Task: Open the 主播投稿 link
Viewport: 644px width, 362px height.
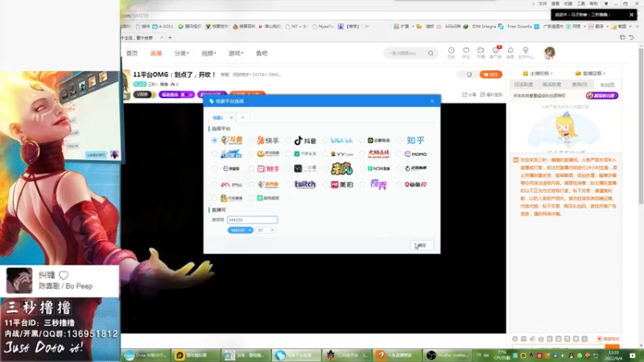Action: (x=538, y=73)
